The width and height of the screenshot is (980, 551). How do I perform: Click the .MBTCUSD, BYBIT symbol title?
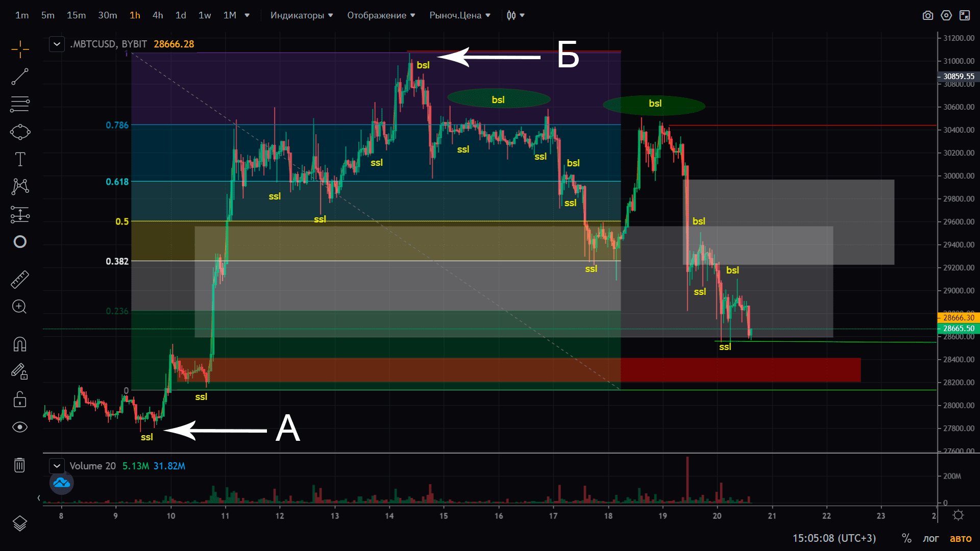coord(108,44)
